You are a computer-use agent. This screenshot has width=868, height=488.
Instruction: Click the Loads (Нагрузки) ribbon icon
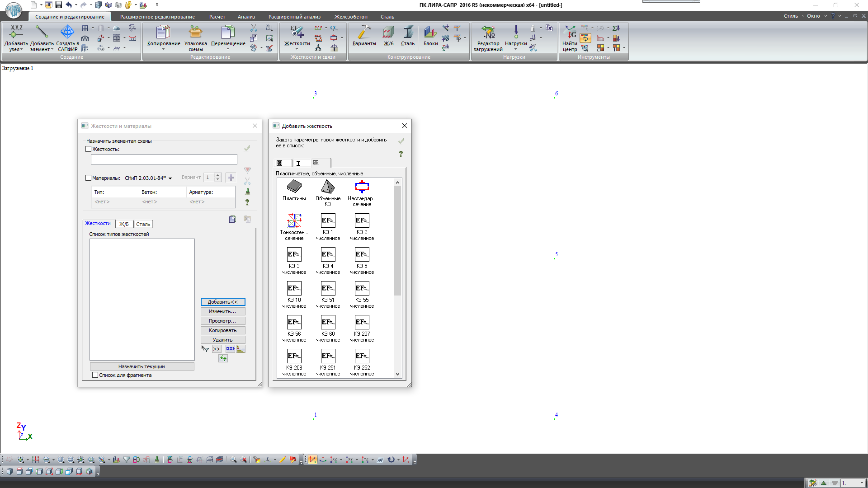pyautogui.click(x=516, y=32)
